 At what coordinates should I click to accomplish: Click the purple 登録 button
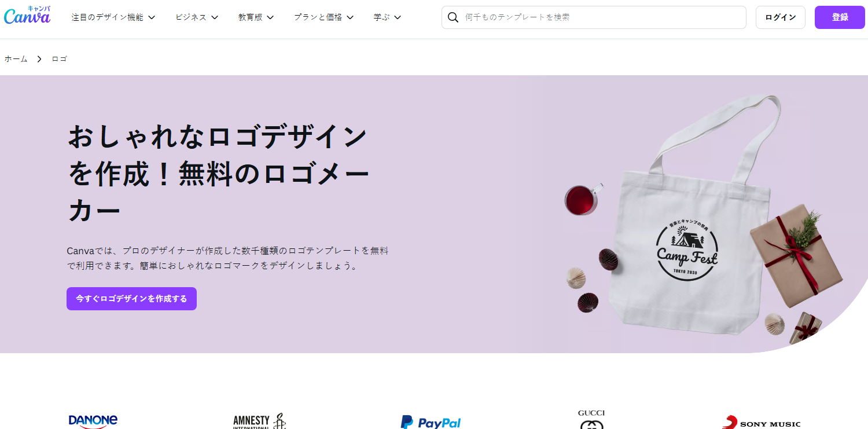pos(840,17)
